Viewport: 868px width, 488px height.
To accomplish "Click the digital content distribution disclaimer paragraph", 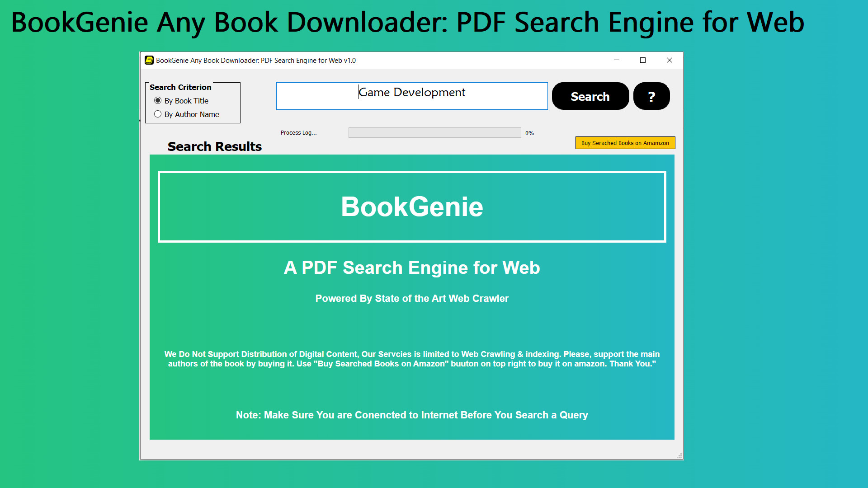I will point(412,359).
